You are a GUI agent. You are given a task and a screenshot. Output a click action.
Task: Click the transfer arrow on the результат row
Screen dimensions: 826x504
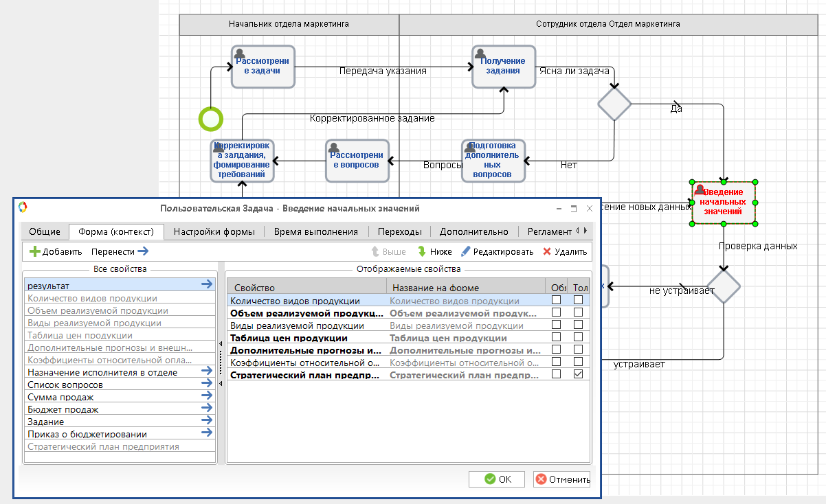pyautogui.click(x=208, y=284)
